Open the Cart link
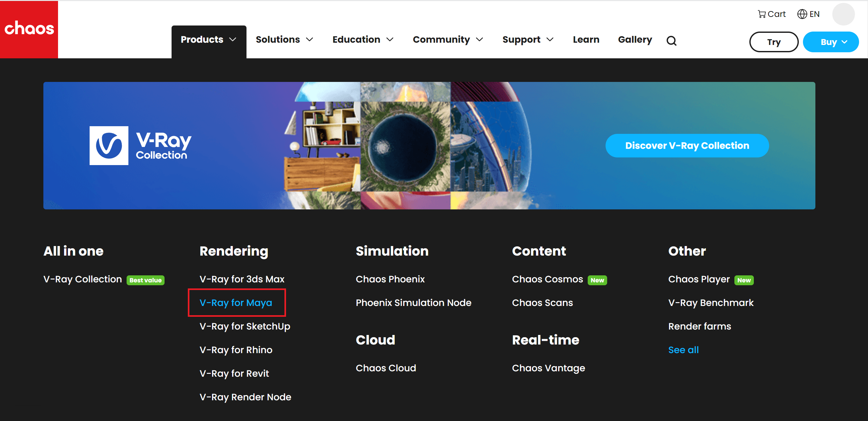 771,14
